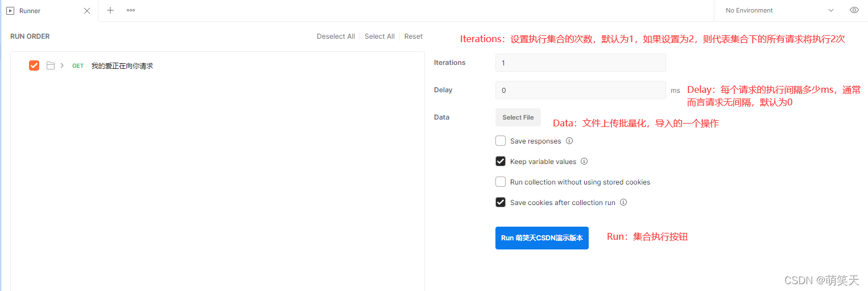This screenshot has width=868, height=291.
Task: Open info icon next to Keep variable values
Action: tap(584, 161)
